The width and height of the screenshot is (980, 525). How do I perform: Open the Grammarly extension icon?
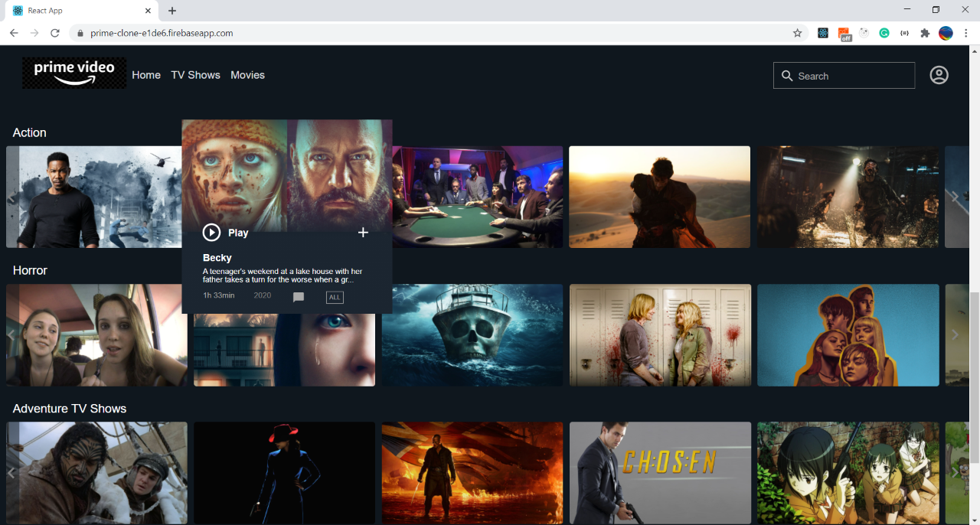click(x=884, y=33)
